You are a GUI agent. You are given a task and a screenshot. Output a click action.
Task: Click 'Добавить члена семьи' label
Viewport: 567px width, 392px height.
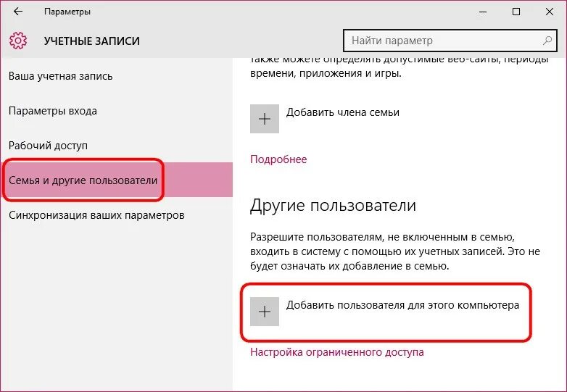[x=343, y=112]
